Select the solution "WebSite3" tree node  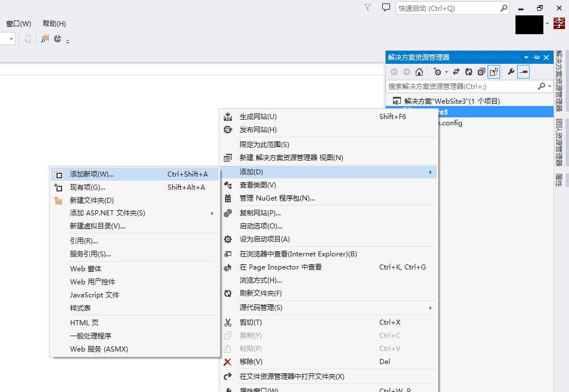pos(452,101)
